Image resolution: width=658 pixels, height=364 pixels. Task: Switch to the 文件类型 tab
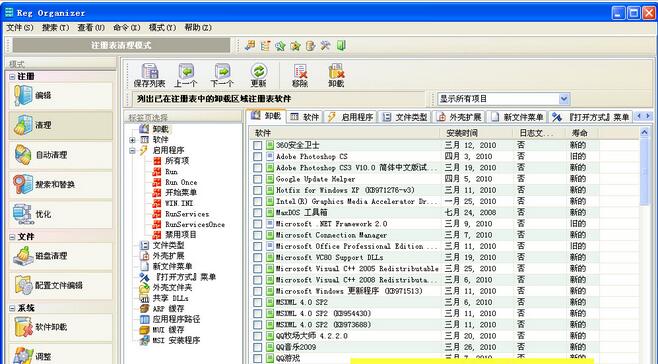[x=405, y=117]
